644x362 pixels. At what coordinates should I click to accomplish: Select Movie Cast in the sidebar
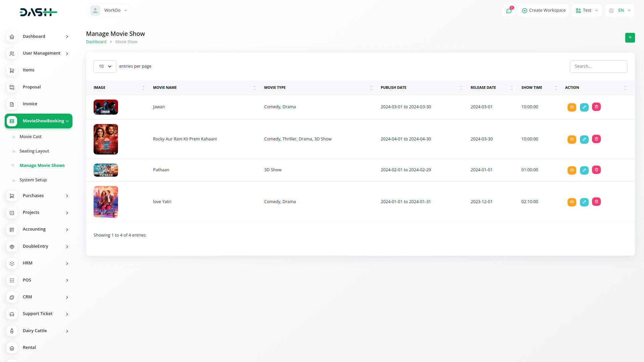[31, 137]
